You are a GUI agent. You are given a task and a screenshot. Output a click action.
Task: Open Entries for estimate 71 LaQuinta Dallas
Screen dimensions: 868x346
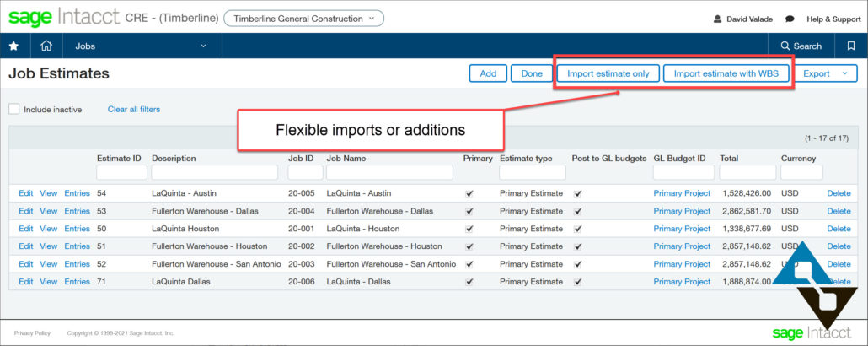[77, 282]
